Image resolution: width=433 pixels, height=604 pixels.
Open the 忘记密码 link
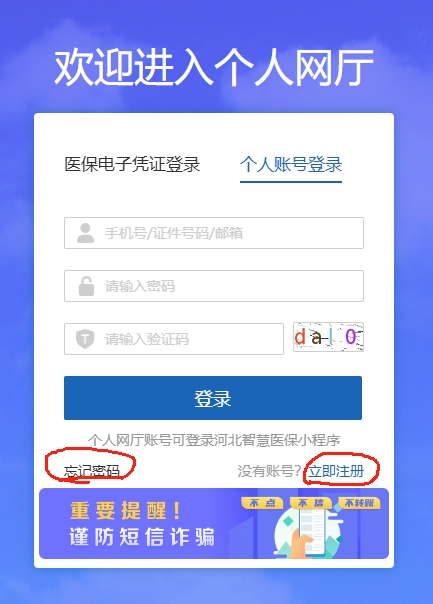(92, 471)
